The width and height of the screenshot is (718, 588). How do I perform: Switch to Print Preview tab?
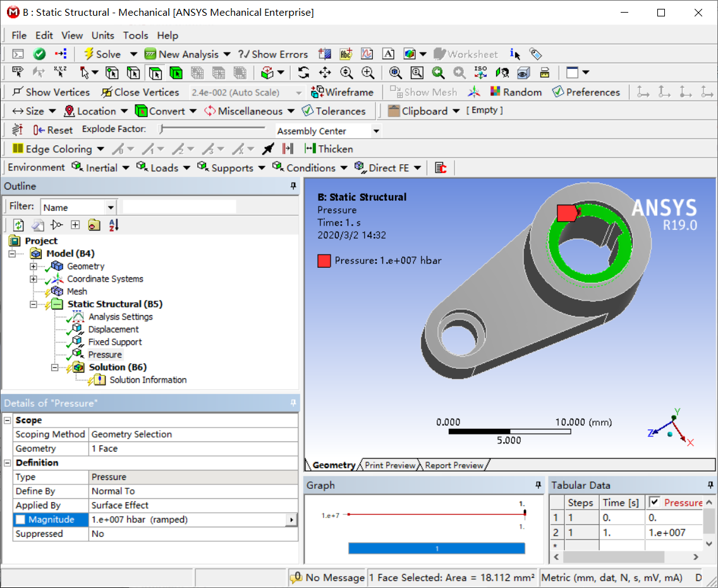[x=390, y=465]
